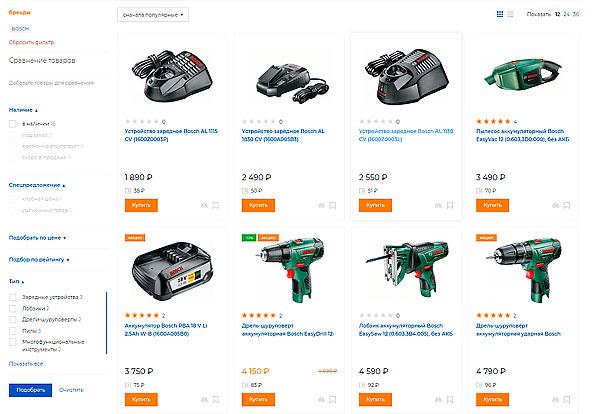Viewport: 595px width, 414px height.
Task: Add Bosch PBA 18V battery to comparison
Action: (204, 399)
